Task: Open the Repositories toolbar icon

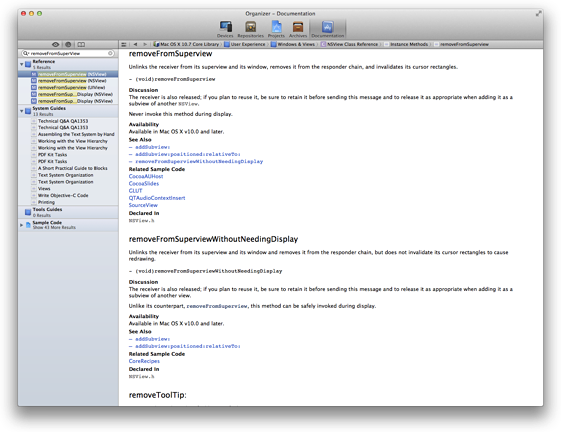Action: pos(250,29)
